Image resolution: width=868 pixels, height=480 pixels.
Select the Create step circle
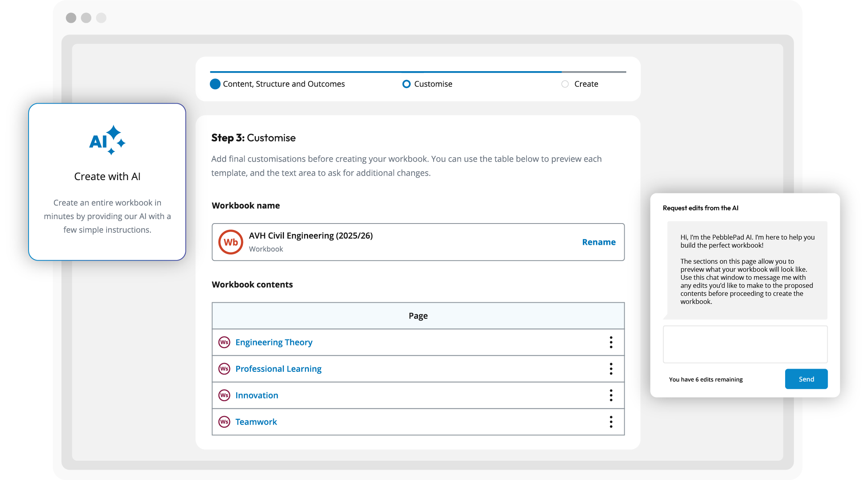click(565, 84)
